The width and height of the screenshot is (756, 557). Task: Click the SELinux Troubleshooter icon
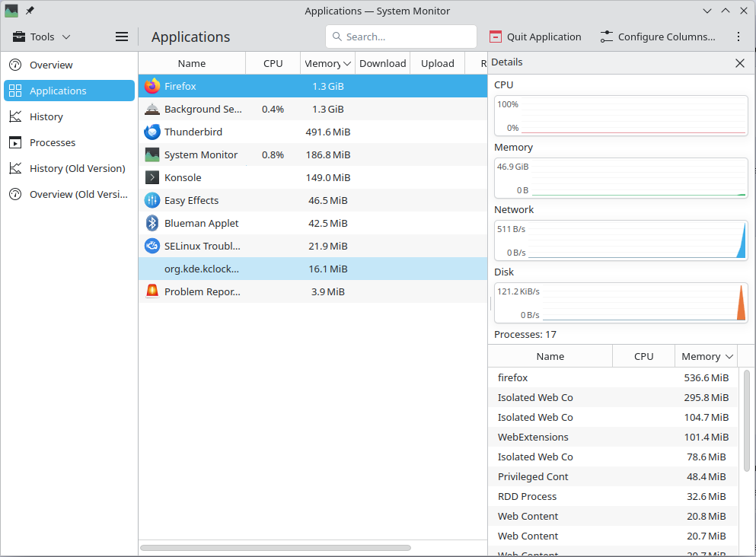tap(152, 247)
